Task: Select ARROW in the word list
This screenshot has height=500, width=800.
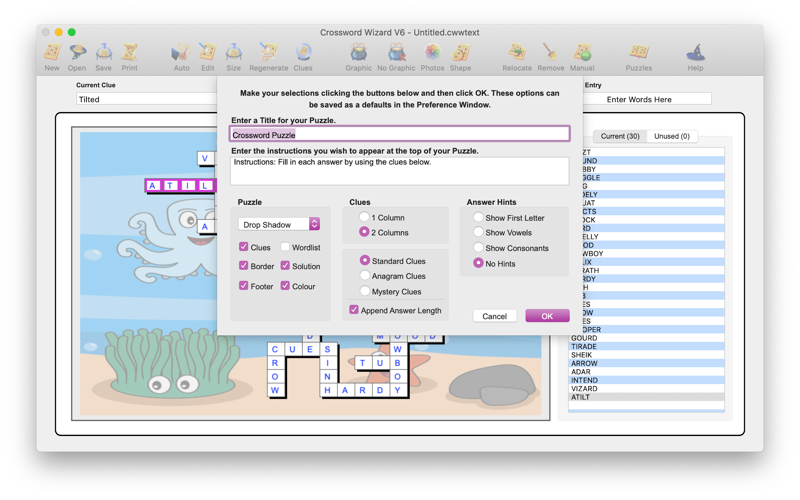Action: 646,363
